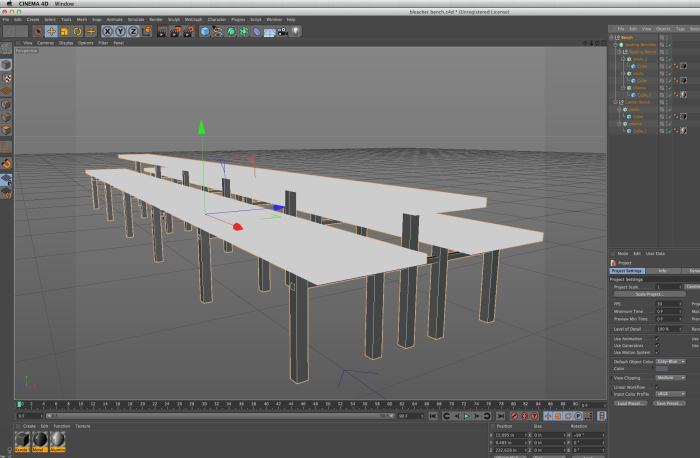Collapse the Center Bench null
Screen dimensions: 700x458
tap(615, 102)
